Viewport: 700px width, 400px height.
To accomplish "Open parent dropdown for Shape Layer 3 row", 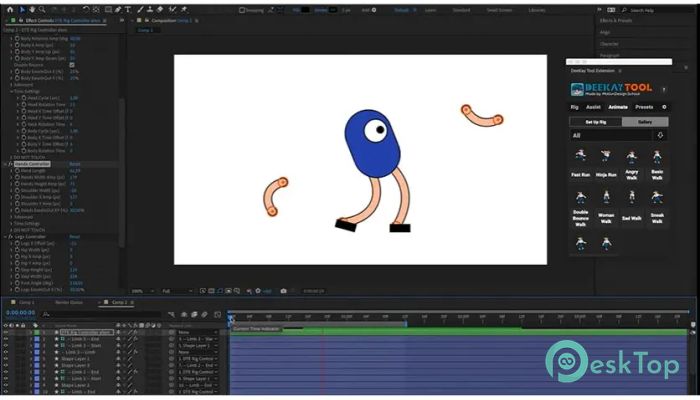I will pyautogui.click(x=197, y=366).
